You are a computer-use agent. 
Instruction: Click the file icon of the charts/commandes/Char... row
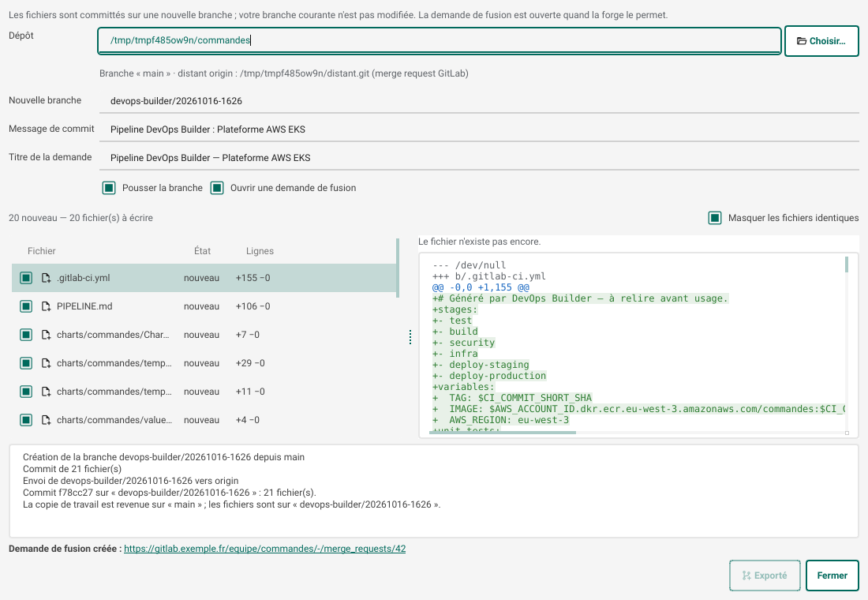[x=47, y=335]
